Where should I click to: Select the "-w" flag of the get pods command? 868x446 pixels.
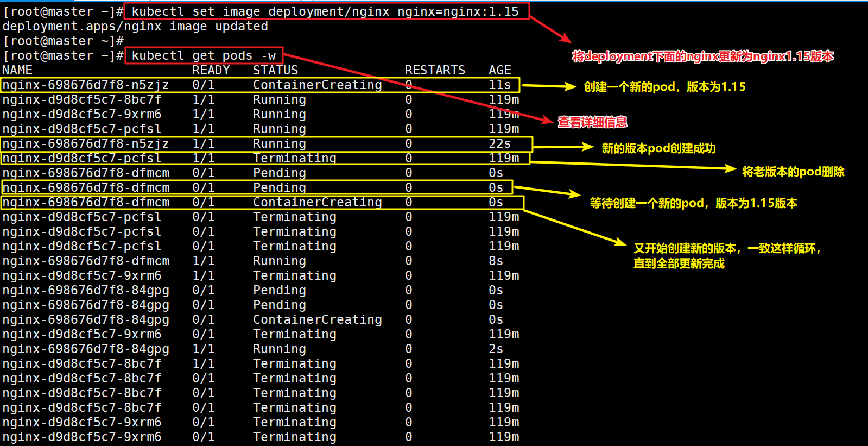pyautogui.click(x=268, y=55)
